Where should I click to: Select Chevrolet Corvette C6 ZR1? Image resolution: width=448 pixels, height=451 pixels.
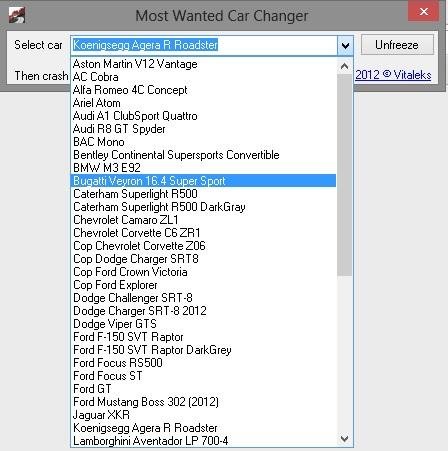(x=203, y=233)
